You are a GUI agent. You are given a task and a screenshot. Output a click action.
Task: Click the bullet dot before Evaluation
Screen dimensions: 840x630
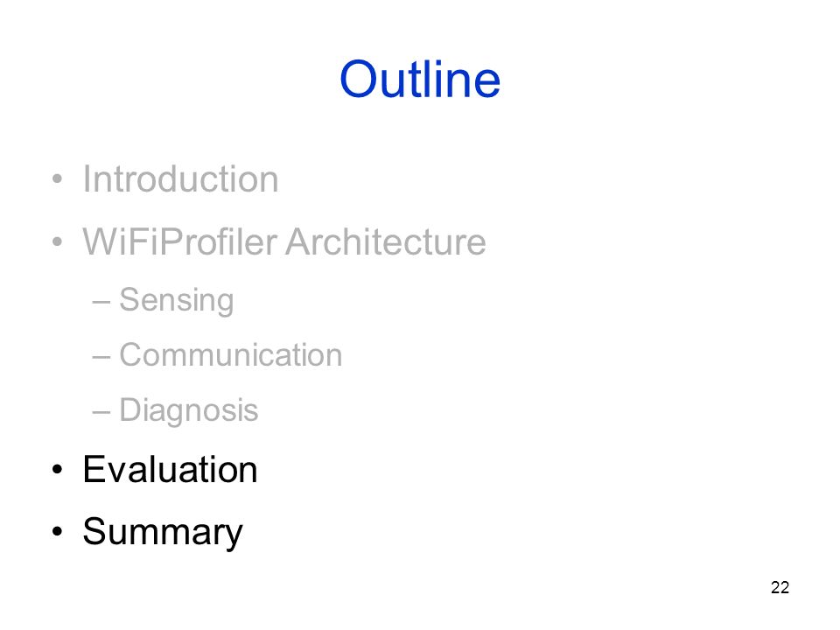click(58, 470)
